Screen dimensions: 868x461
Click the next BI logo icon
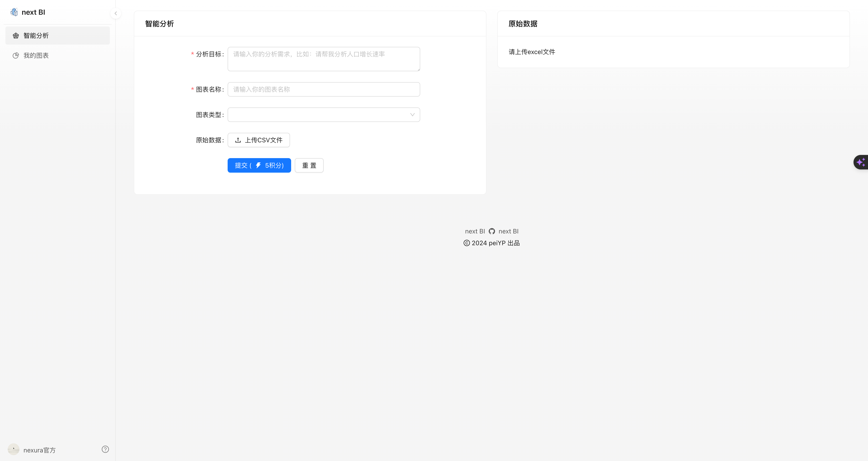tap(14, 12)
